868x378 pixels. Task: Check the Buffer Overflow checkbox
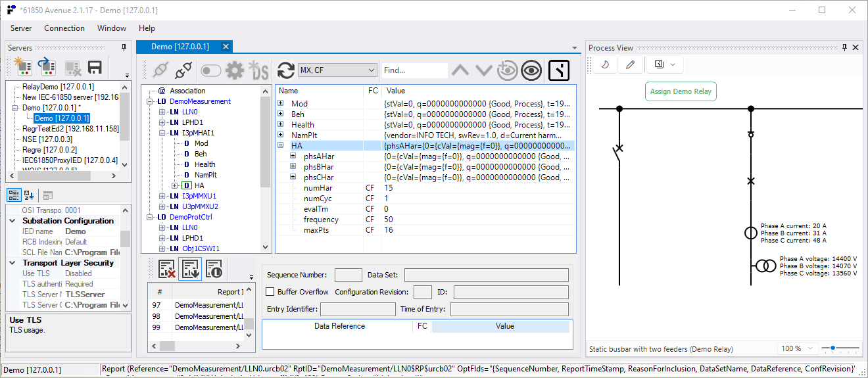pos(270,292)
